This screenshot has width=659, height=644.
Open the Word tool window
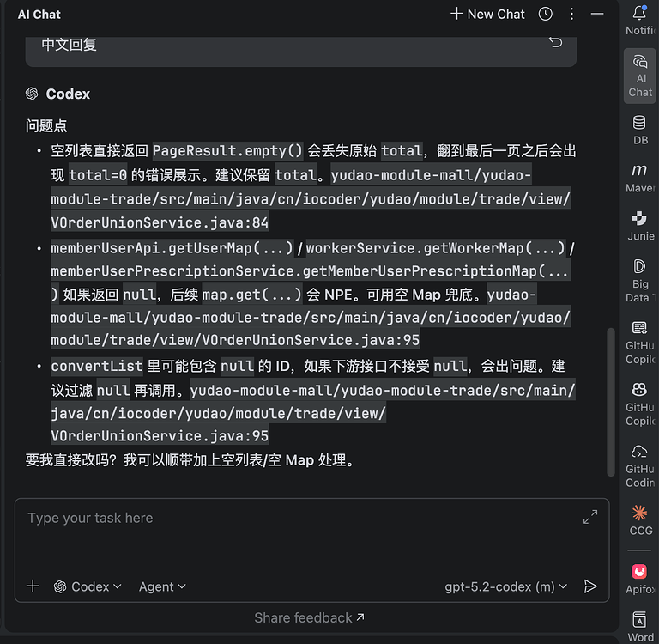coord(639,627)
